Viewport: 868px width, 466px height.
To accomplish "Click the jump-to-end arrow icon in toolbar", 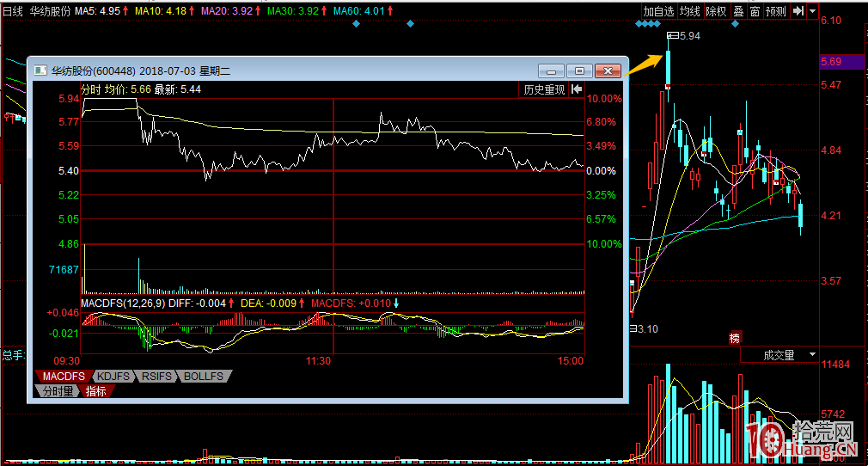I will pos(798,11).
